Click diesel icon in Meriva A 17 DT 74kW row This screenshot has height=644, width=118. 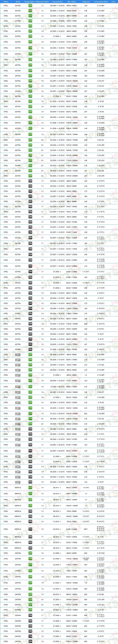pos(30,537)
